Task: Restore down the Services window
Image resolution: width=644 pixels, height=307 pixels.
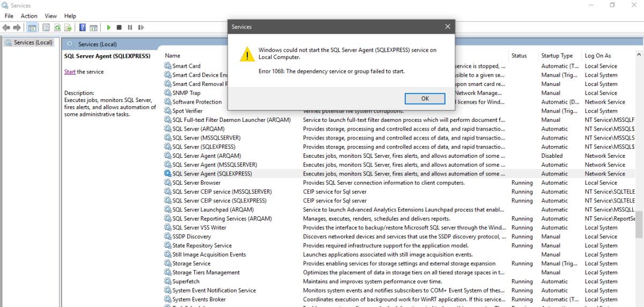Action: tap(612, 5)
